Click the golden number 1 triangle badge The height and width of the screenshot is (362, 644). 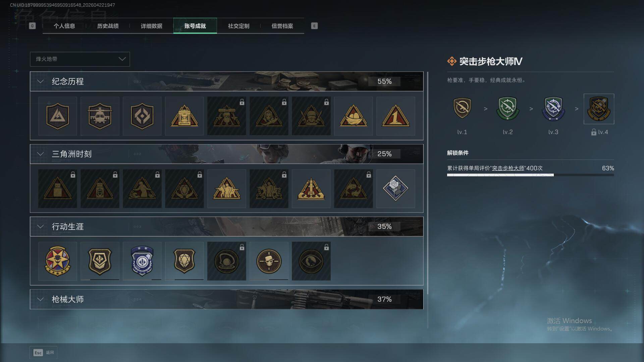point(395,116)
